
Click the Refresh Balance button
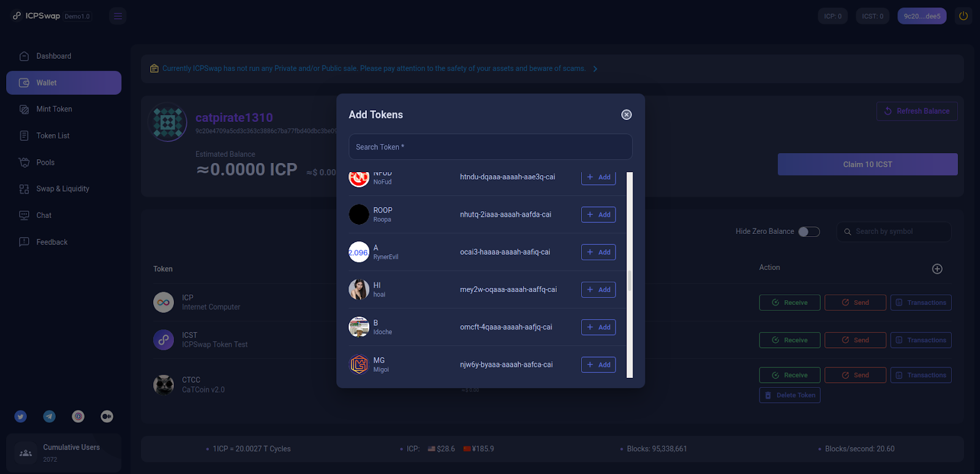pyautogui.click(x=917, y=111)
